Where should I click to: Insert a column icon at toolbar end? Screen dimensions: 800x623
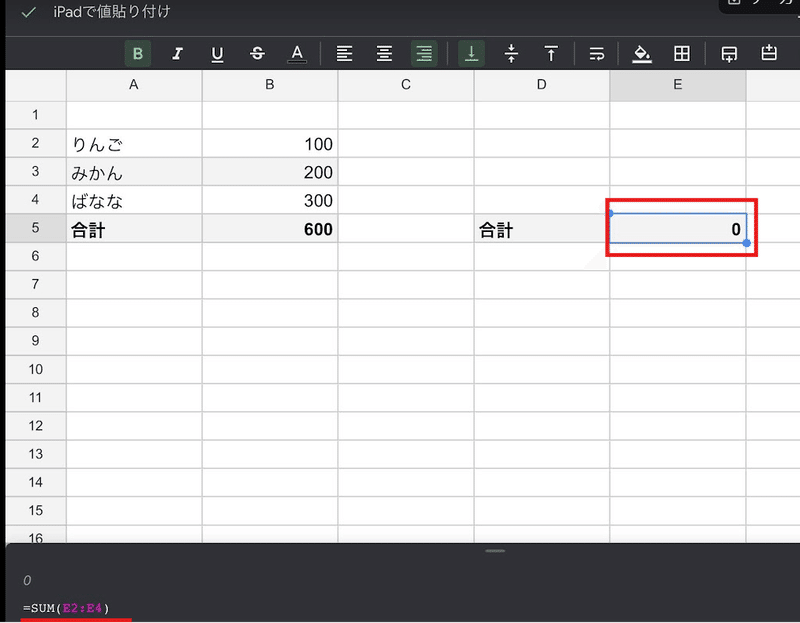pos(769,53)
